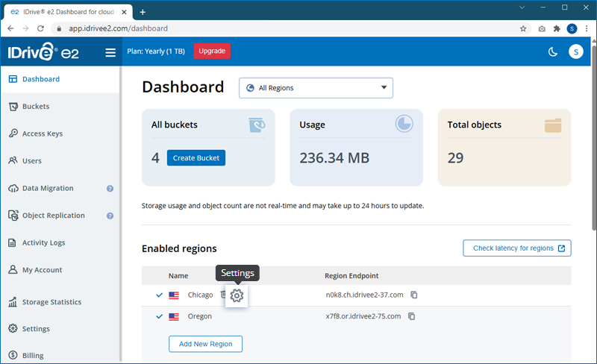This screenshot has width=597, height=364.
Task: Click the Create Bucket button
Action: pyautogui.click(x=196, y=157)
